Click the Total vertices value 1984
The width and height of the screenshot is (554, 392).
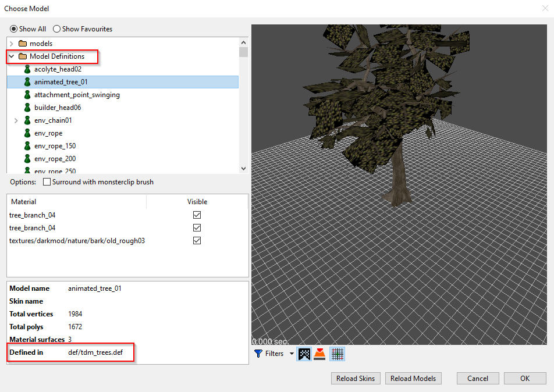[x=75, y=314]
